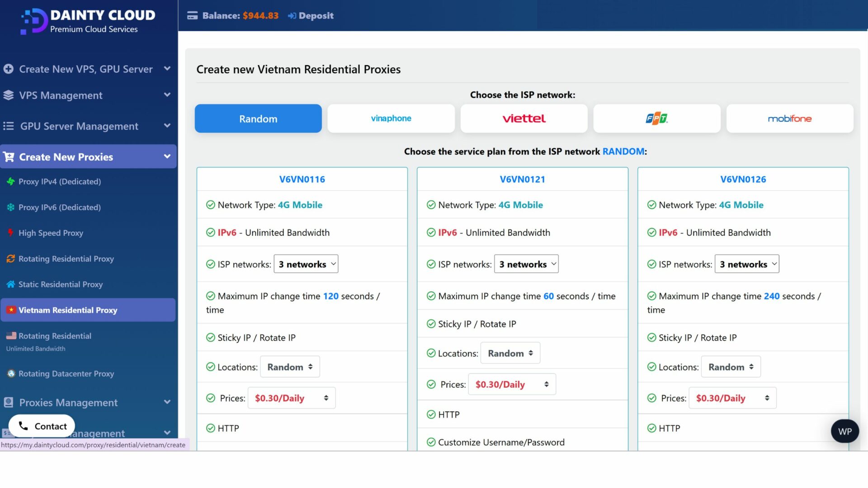This screenshot has width=868, height=488.
Task: Click the $944.83 balance amount
Action: [x=260, y=16]
